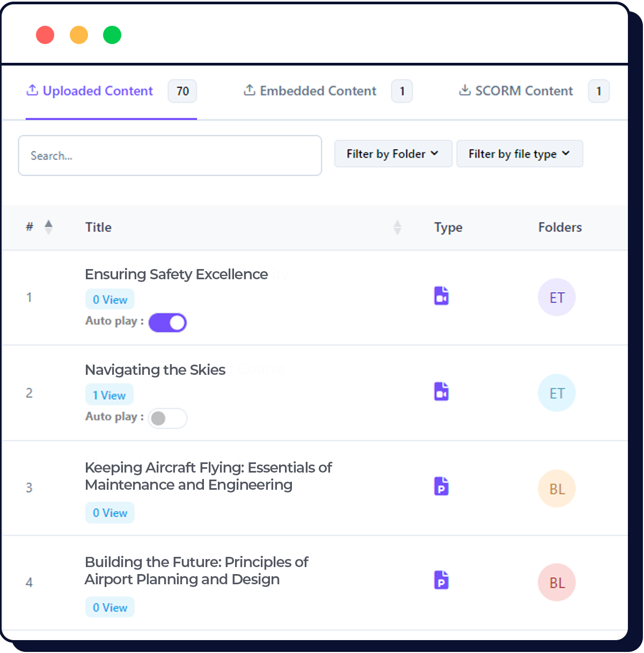
Task: Click presentation icon for Building the Future row
Action: [x=441, y=580]
